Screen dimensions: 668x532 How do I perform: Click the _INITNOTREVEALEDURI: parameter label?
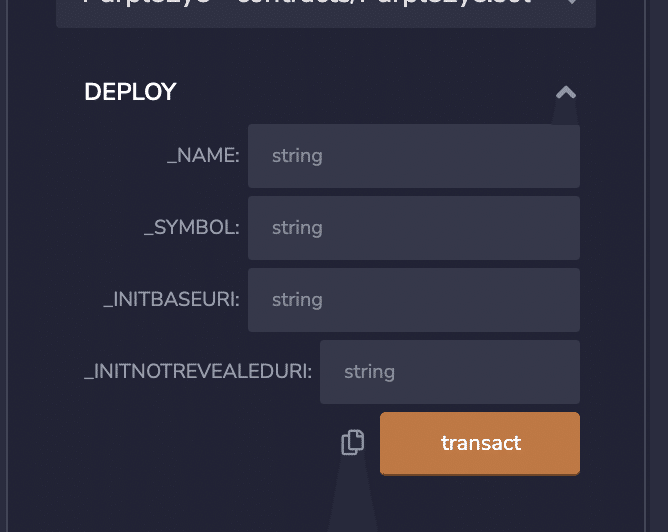(x=198, y=372)
